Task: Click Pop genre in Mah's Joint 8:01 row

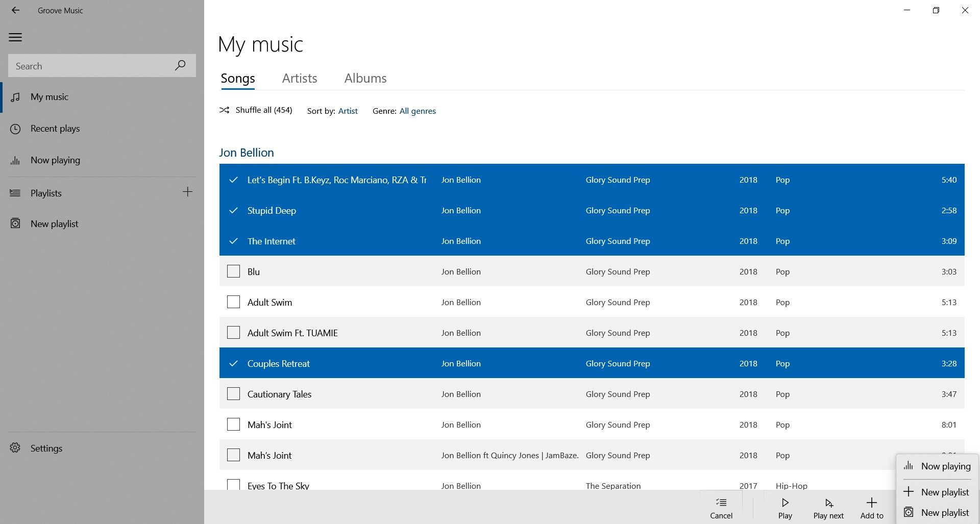Action: (x=782, y=425)
